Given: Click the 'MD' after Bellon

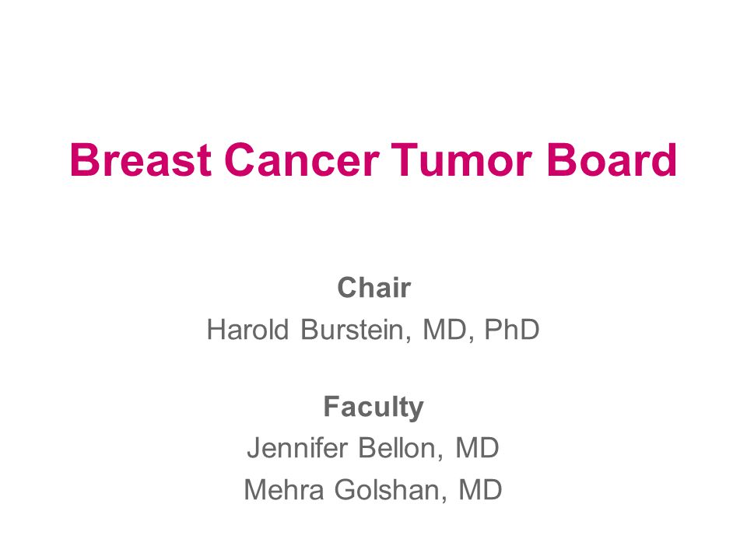Looking at the screenshot, I should (477, 448).
